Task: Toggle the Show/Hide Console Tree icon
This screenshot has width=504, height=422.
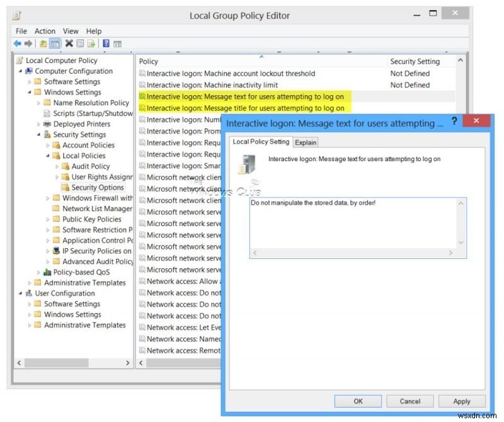Action: click(x=54, y=43)
